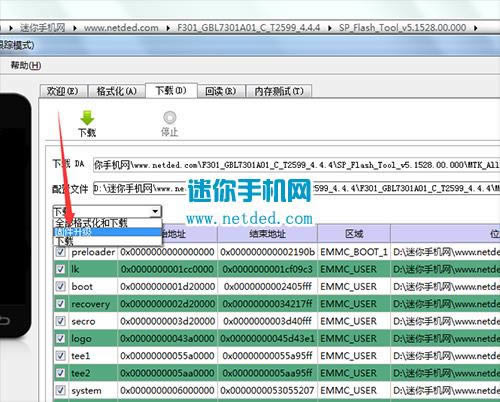Click begin address 0x0000000001cc0000 of lk
Viewport: 500px width, 402px height.
pos(167,269)
